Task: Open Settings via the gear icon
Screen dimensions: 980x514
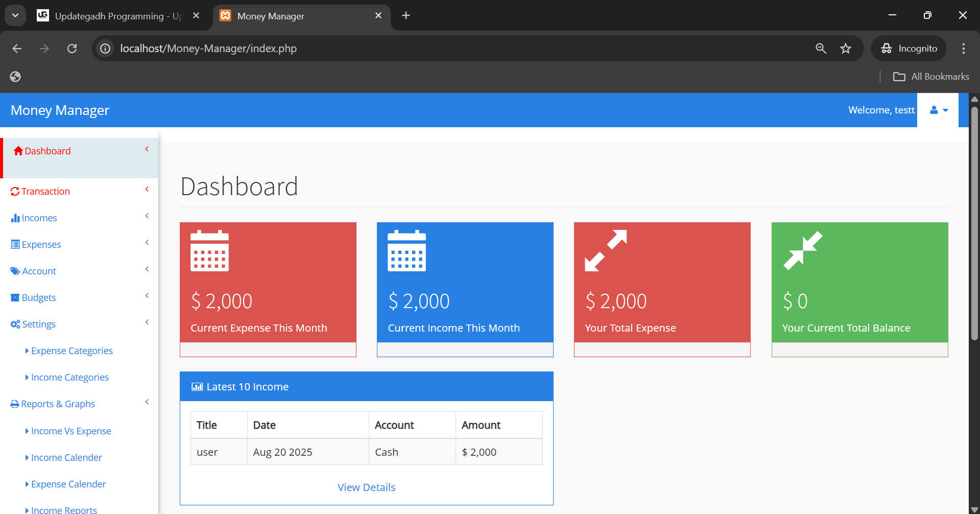Action: coord(16,323)
